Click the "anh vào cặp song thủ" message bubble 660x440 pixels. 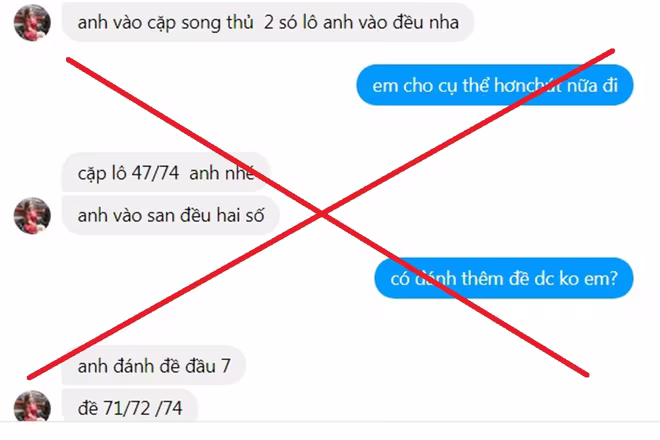268,22
